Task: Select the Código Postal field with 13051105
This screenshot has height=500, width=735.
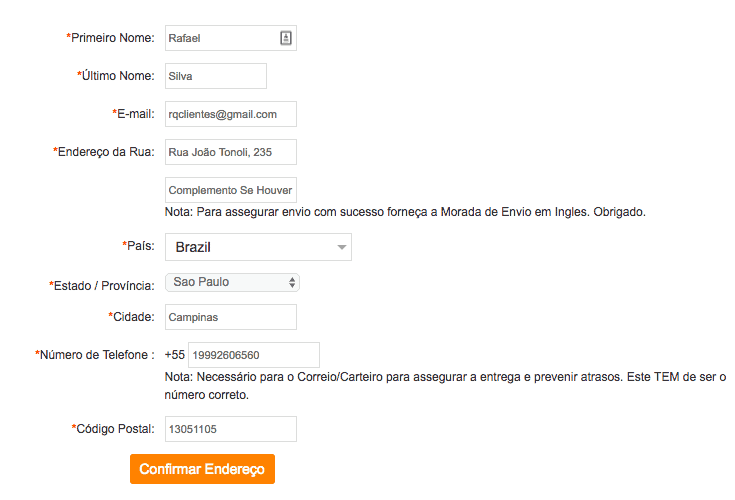Action: click(x=231, y=429)
